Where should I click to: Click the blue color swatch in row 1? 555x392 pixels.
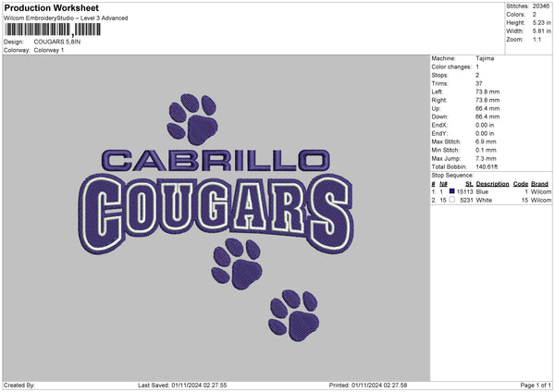(451, 191)
